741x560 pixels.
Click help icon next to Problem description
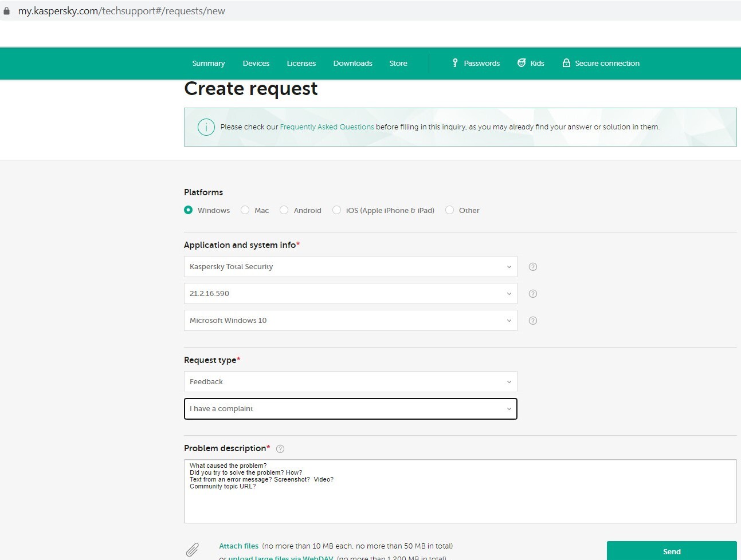(280, 449)
